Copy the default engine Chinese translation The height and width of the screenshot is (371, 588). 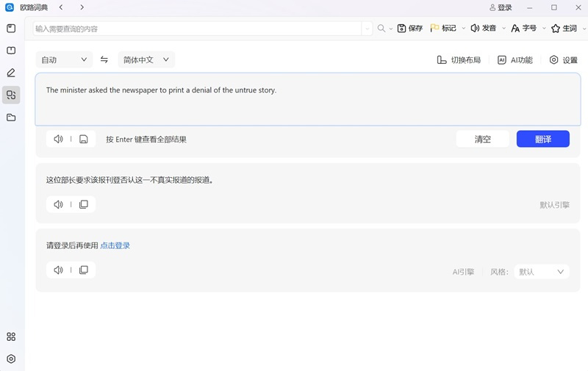pos(83,204)
